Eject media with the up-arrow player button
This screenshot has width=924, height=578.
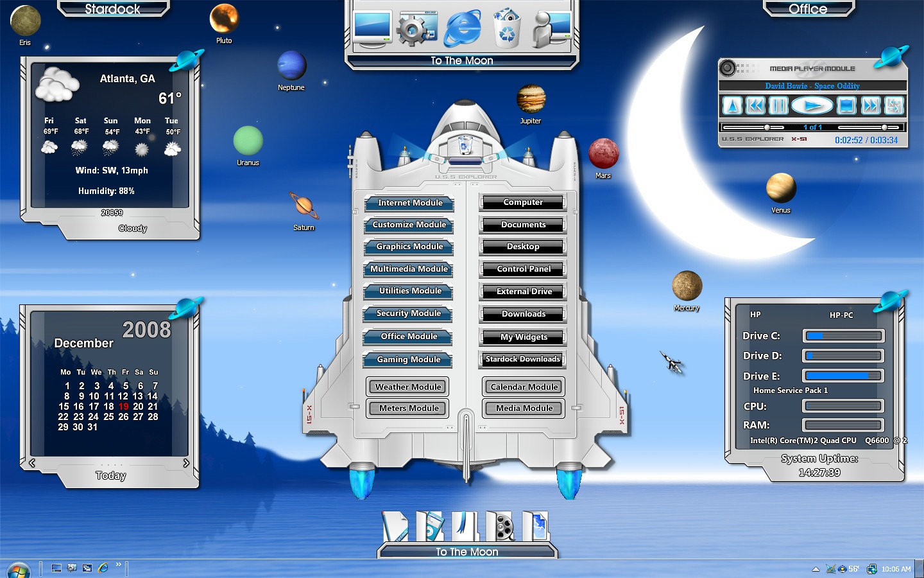[732, 105]
